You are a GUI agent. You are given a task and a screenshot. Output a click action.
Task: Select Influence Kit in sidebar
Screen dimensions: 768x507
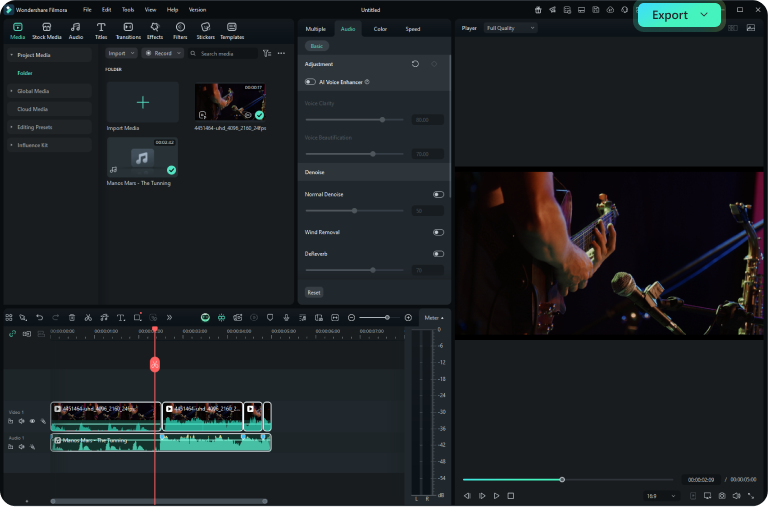tap(49, 145)
